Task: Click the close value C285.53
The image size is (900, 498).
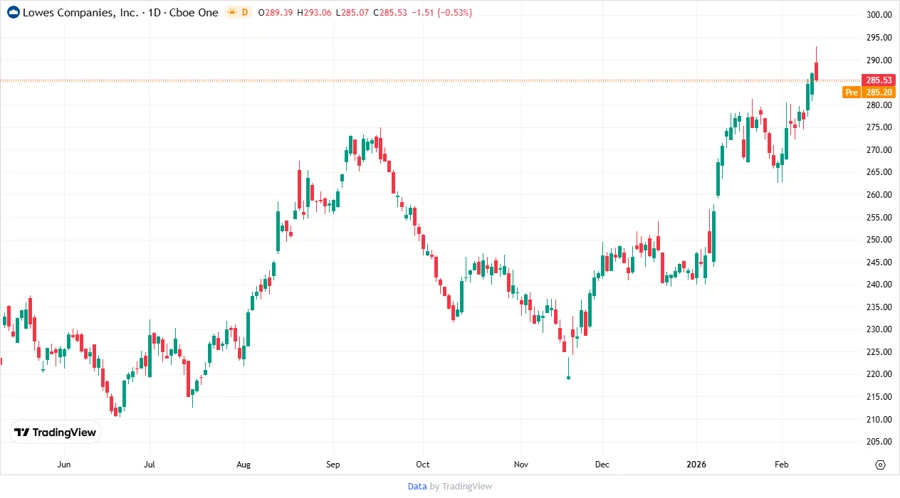Action: 390,12
